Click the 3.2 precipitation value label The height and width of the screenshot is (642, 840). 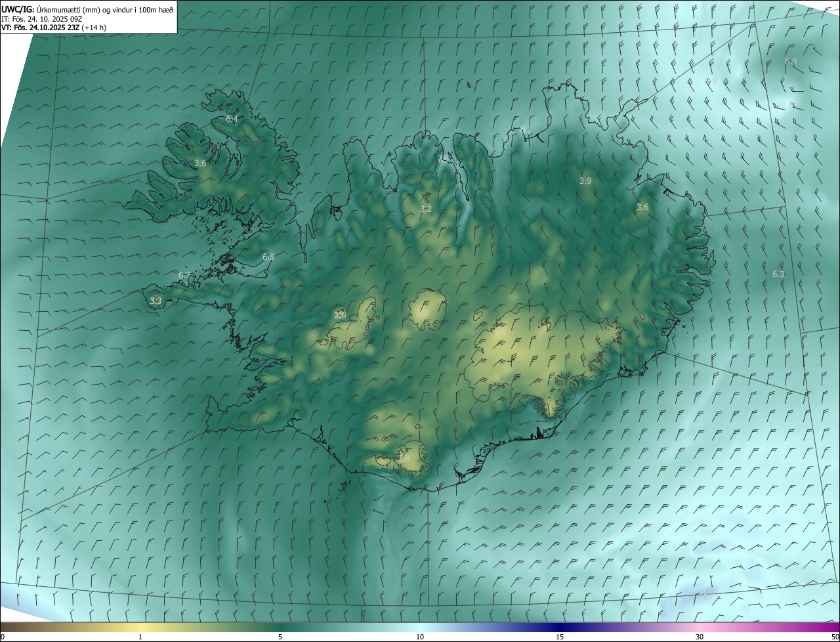(x=426, y=209)
